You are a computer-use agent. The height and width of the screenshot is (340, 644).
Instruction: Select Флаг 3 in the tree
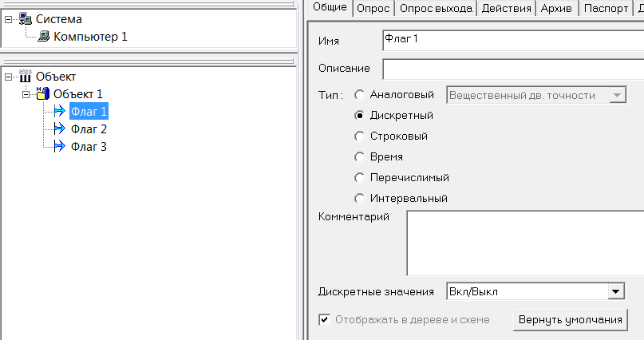click(x=89, y=147)
